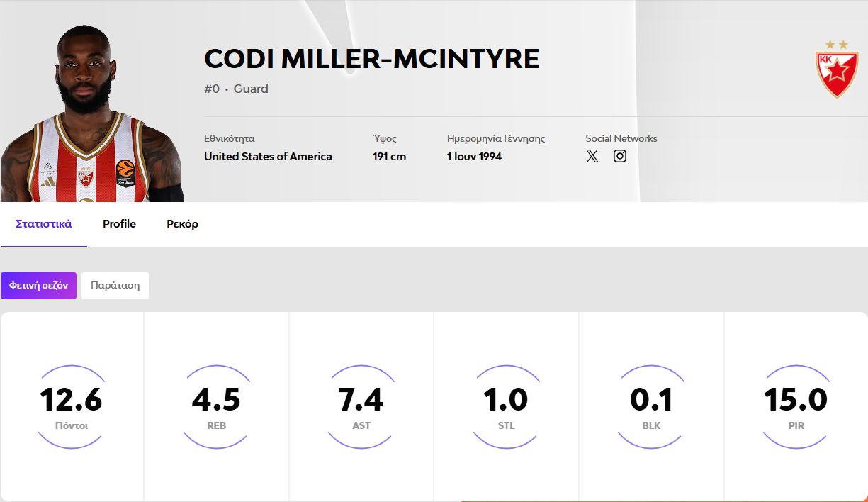Click the 12.6 Πόντοι stat circle
Image resolution: width=868 pixels, height=502 pixels.
tap(72, 406)
